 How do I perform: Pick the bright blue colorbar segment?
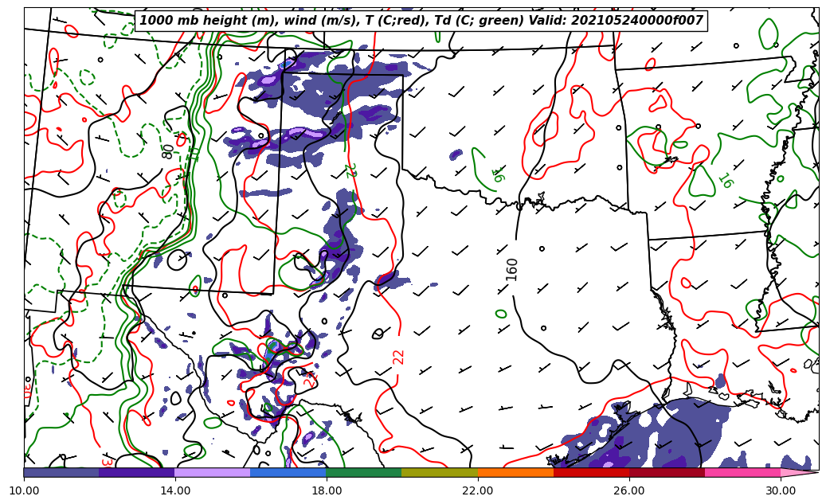coord(288,472)
